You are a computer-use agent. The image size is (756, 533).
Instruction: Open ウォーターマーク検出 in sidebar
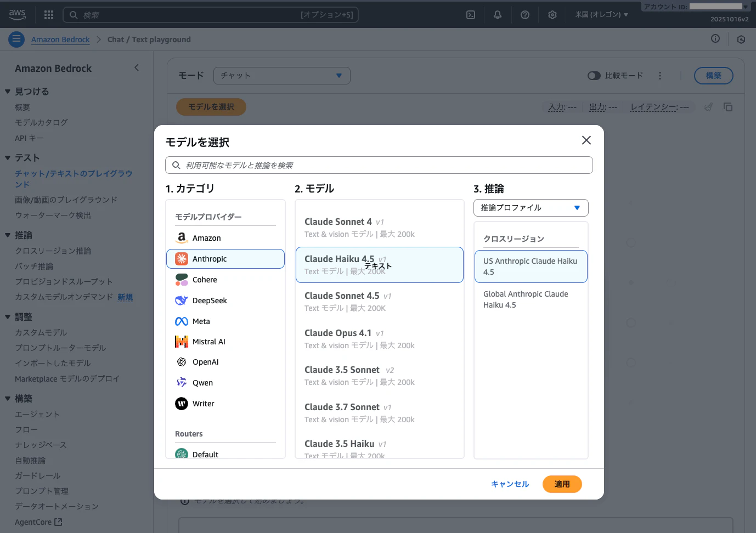53,215
